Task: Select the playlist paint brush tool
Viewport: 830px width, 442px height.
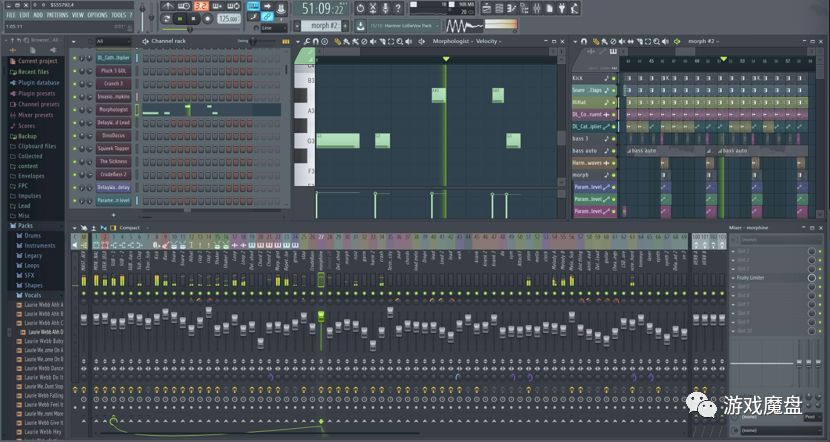Action: pos(605,42)
